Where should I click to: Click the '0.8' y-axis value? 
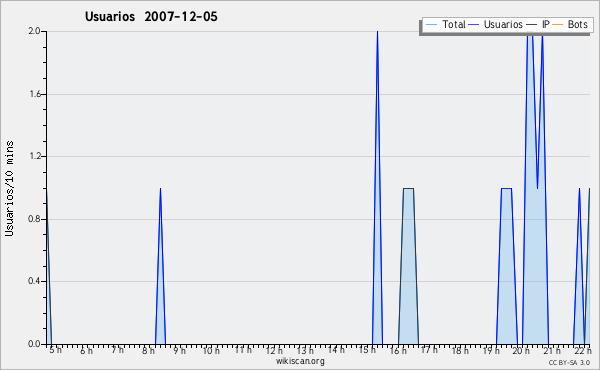pos(34,219)
